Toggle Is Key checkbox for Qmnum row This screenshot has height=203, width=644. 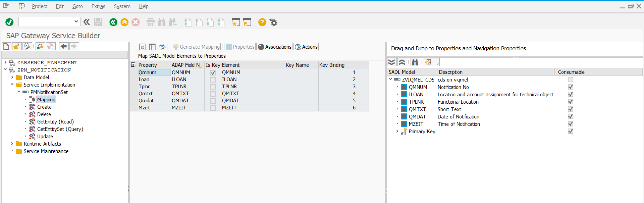pyautogui.click(x=213, y=72)
